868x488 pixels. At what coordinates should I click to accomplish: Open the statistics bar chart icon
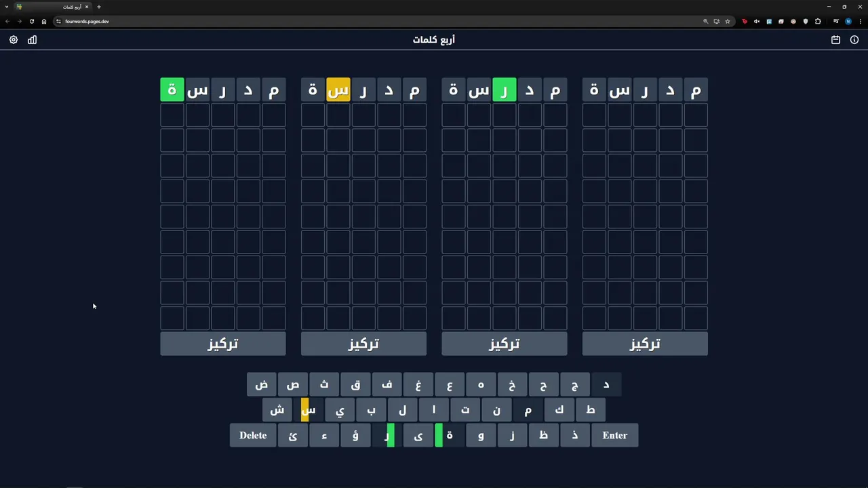(x=32, y=40)
